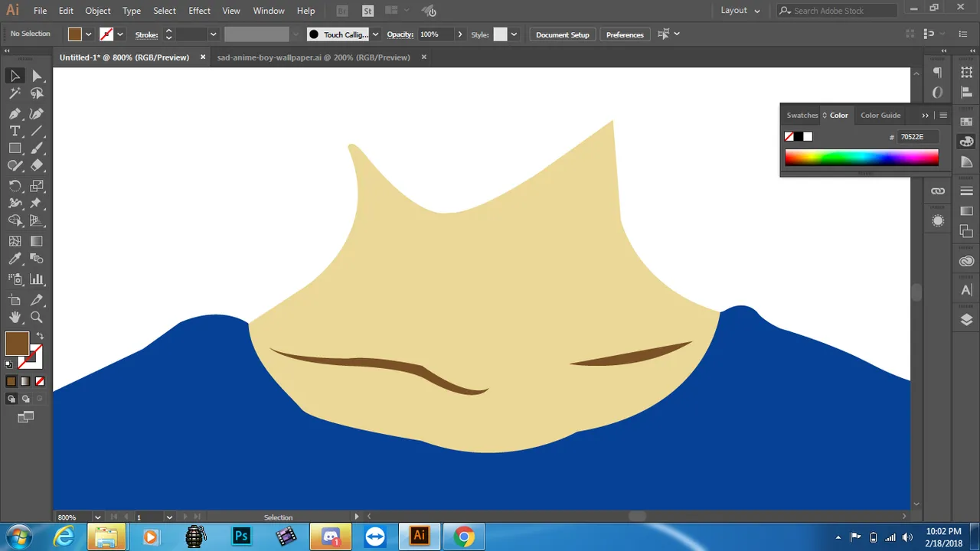
Task: Switch to the Color Guide tab
Action: coord(880,116)
